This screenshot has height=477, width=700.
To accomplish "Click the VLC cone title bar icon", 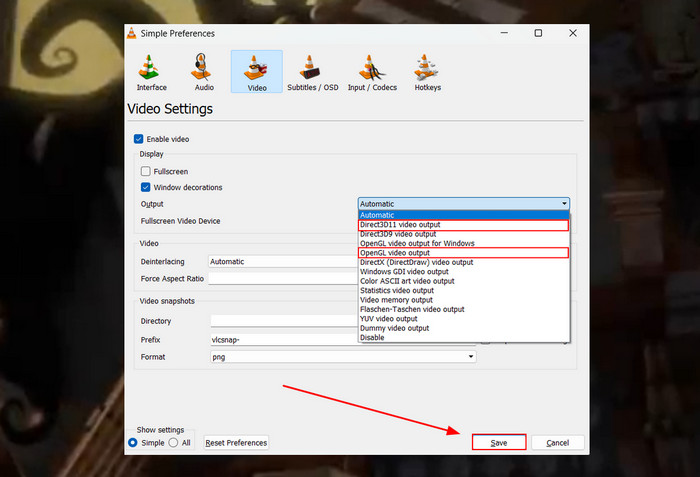I will (x=132, y=33).
